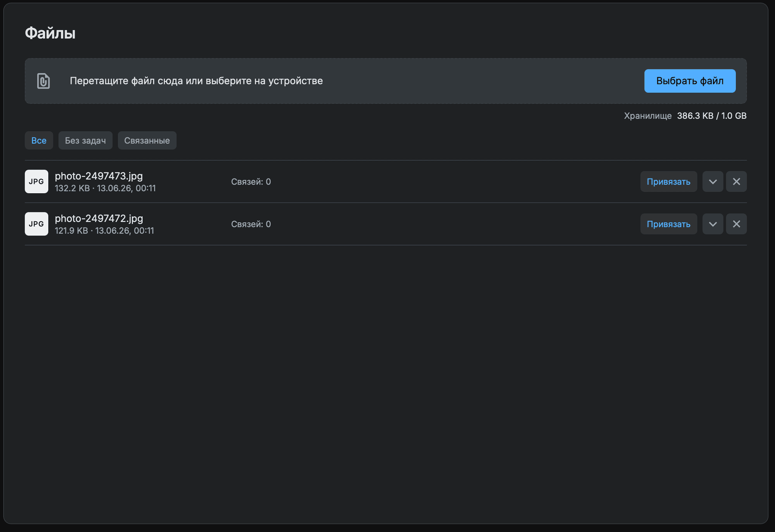
Task: Click the "Файлы" page heading
Action: (x=50, y=33)
